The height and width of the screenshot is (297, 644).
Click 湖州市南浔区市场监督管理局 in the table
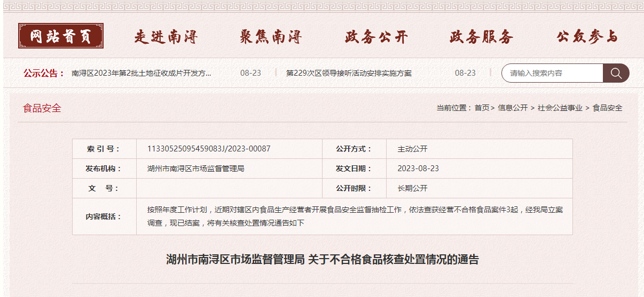(195, 168)
